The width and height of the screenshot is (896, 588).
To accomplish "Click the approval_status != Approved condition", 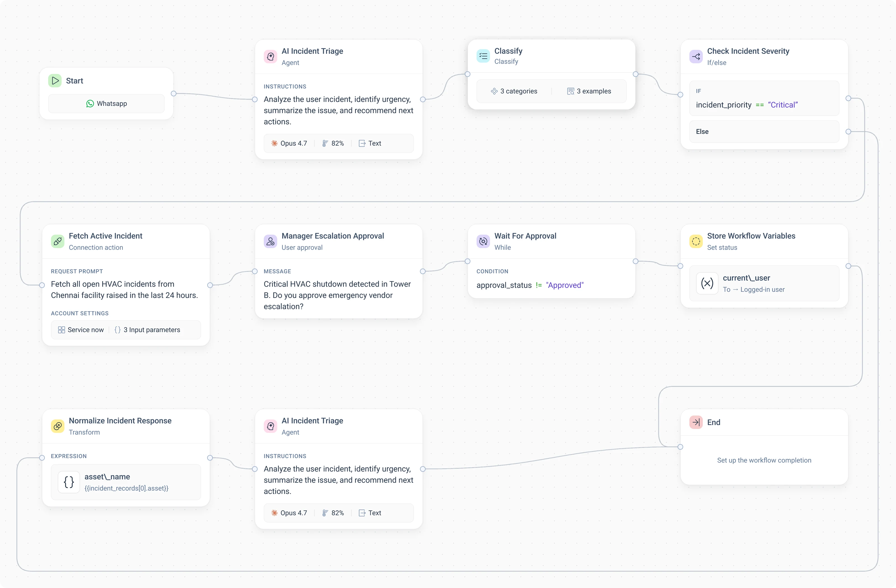I will (530, 285).
